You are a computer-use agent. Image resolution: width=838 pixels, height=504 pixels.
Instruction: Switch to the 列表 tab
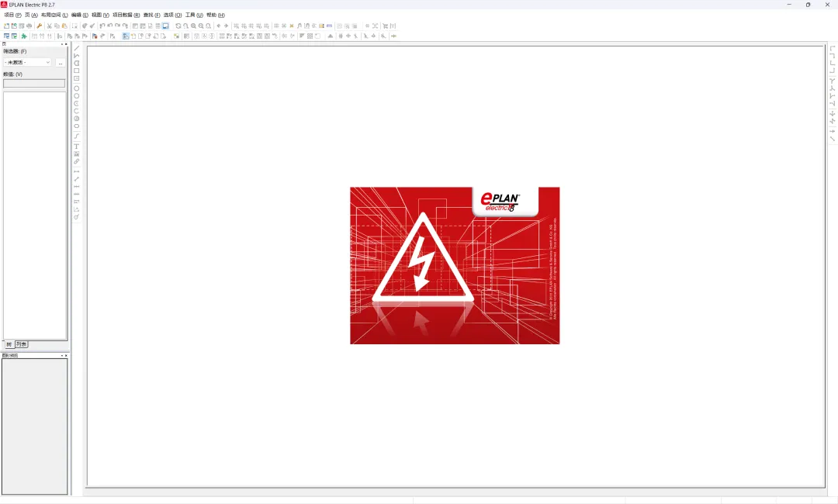pyautogui.click(x=22, y=344)
